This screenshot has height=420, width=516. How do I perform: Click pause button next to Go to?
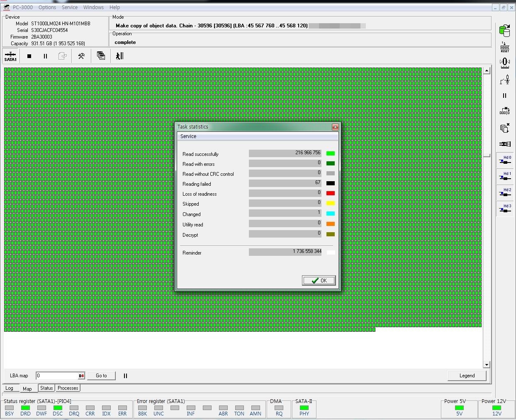[x=125, y=376]
